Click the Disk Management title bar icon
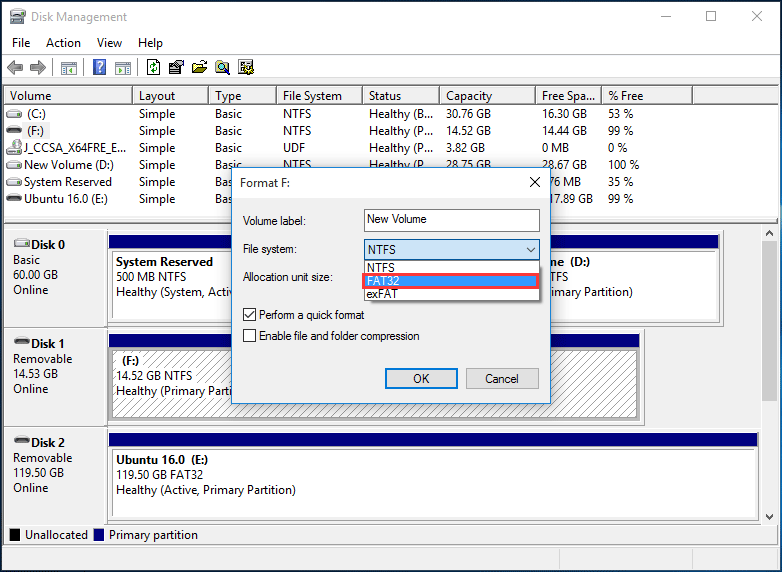The image size is (782, 572). click(17, 16)
